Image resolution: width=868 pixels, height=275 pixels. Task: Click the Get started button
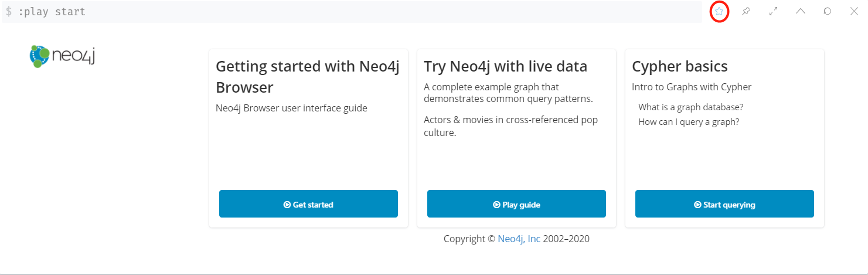308,204
